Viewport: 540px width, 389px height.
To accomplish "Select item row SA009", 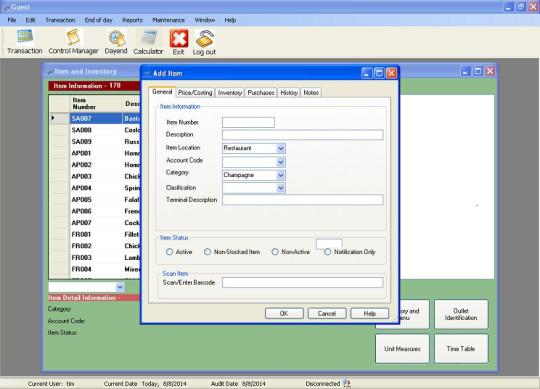I will coord(95,141).
